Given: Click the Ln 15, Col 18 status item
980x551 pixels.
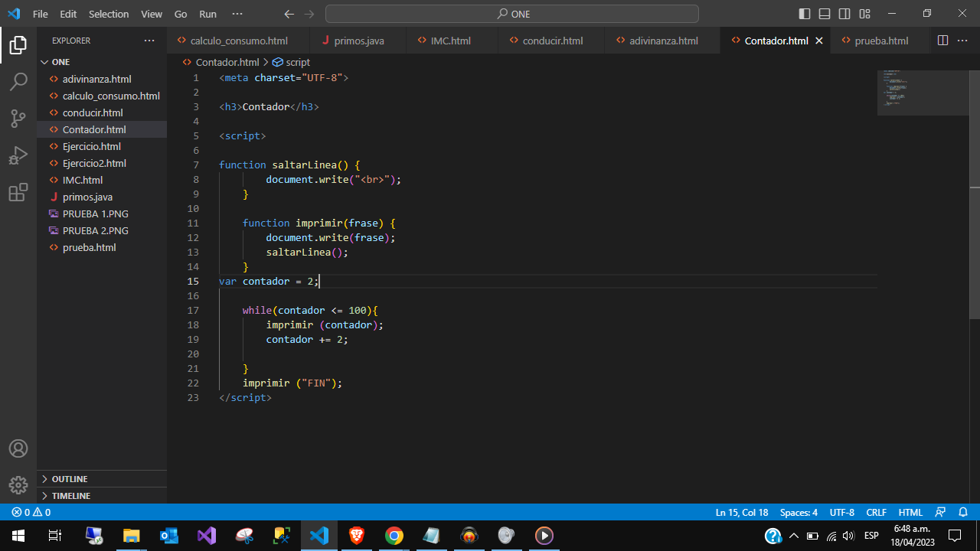Looking at the screenshot, I should click(x=742, y=512).
